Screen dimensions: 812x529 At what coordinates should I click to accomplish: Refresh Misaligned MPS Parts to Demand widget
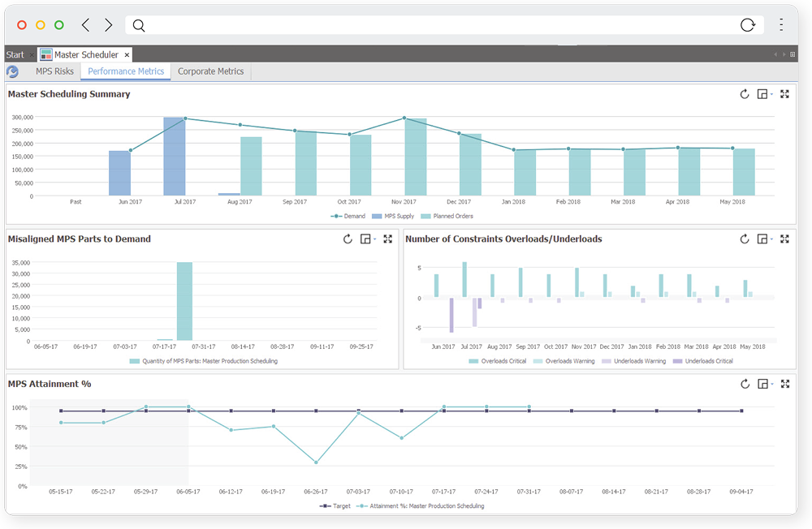348,239
